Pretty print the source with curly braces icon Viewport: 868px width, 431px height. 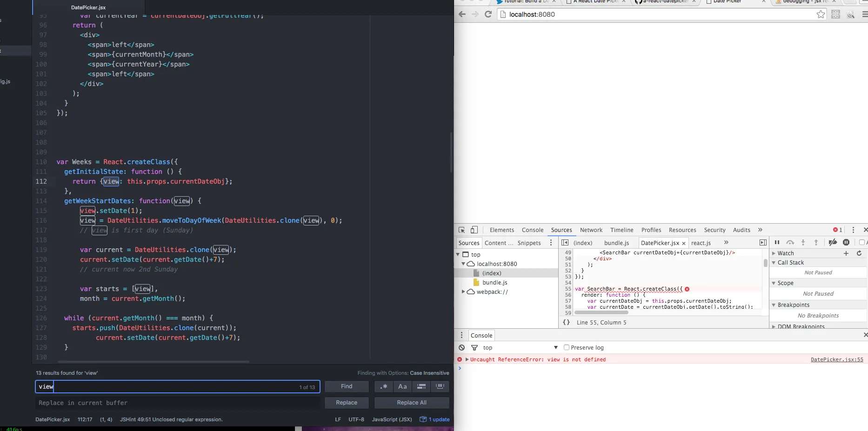566,322
